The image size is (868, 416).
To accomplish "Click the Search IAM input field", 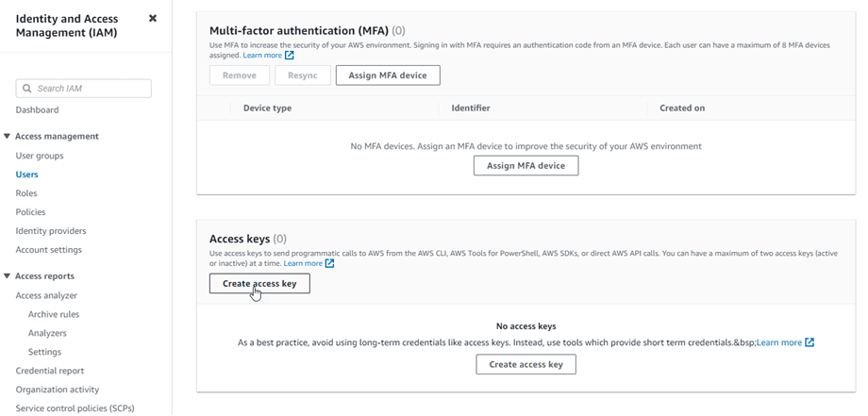I will 91,89.
